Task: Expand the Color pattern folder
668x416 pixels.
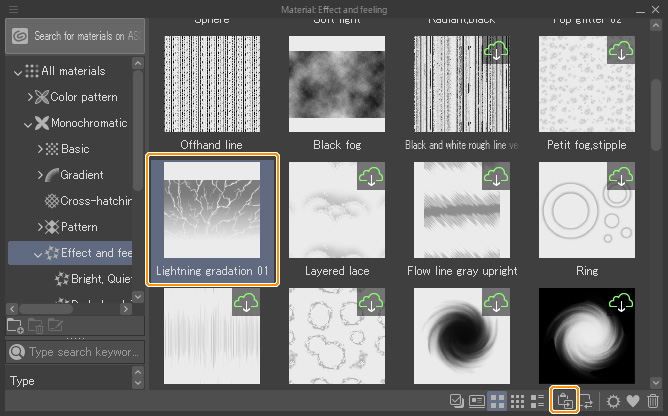Action: [30, 97]
